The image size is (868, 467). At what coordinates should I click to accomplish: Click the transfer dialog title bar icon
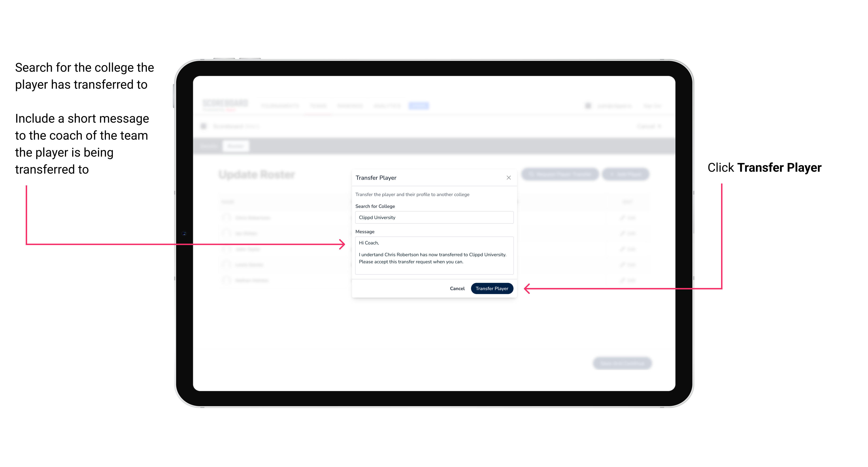tap(508, 177)
